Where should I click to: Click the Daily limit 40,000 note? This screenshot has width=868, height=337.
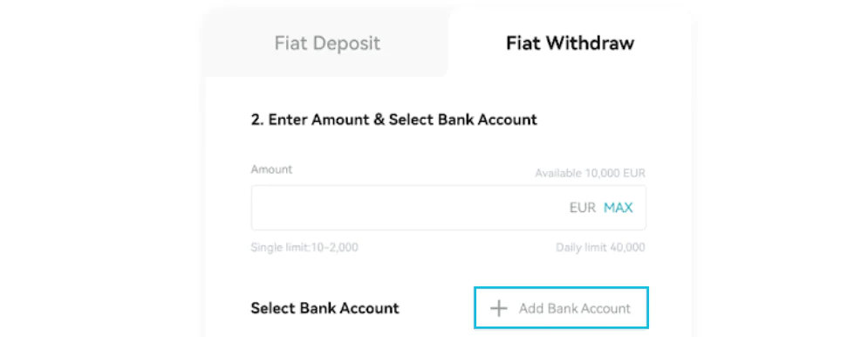pos(601,247)
